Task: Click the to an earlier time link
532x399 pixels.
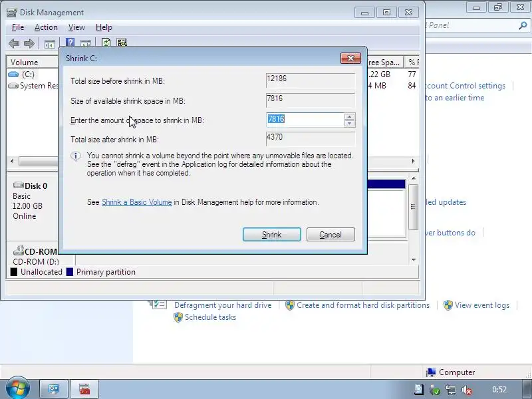Action: (x=455, y=98)
